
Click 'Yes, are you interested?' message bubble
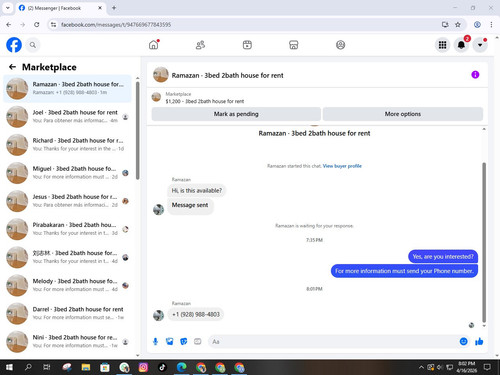coord(443,257)
